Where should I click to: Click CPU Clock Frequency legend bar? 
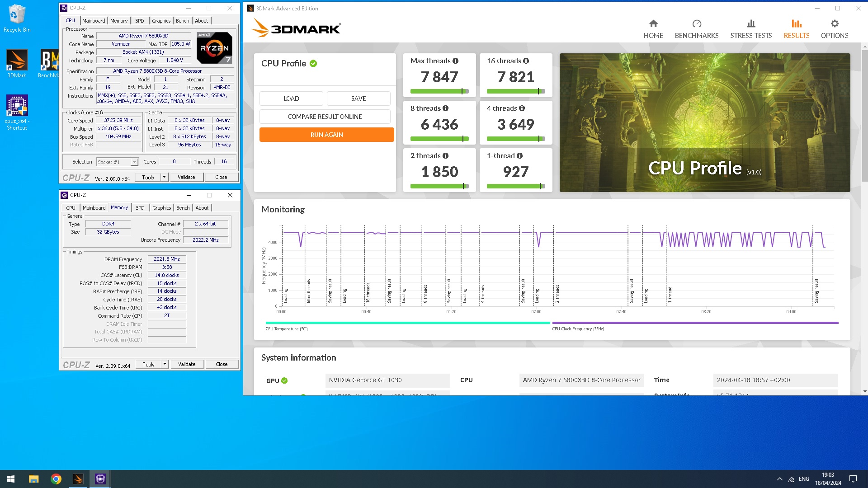pyautogui.click(x=695, y=323)
